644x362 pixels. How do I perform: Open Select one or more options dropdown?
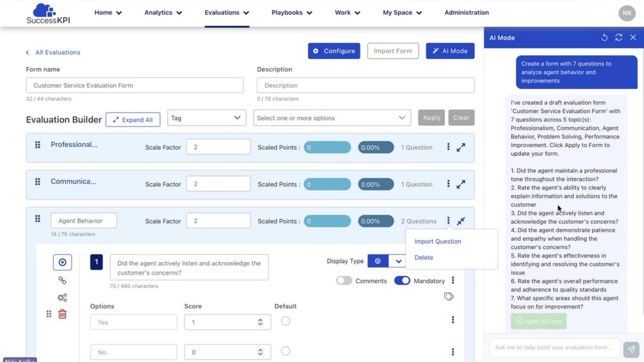(332, 118)
